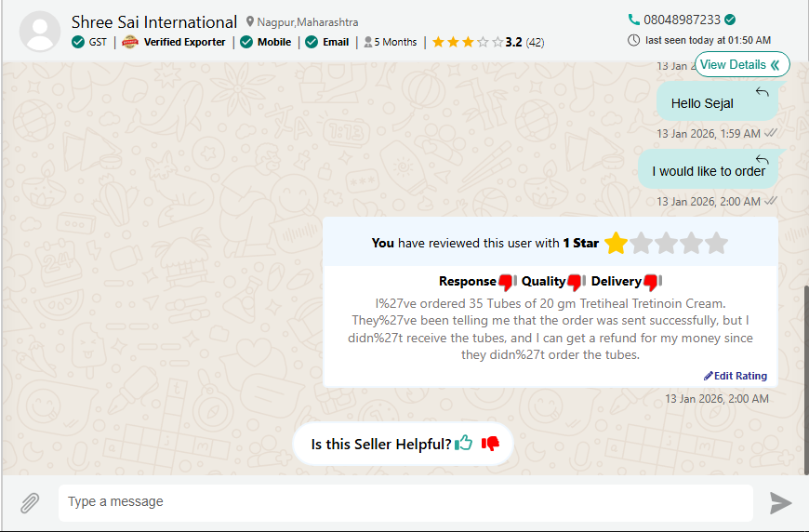Toggle the Response thumbs down rating
Viewport: 809px width, 532px height.
coord(507,282)
